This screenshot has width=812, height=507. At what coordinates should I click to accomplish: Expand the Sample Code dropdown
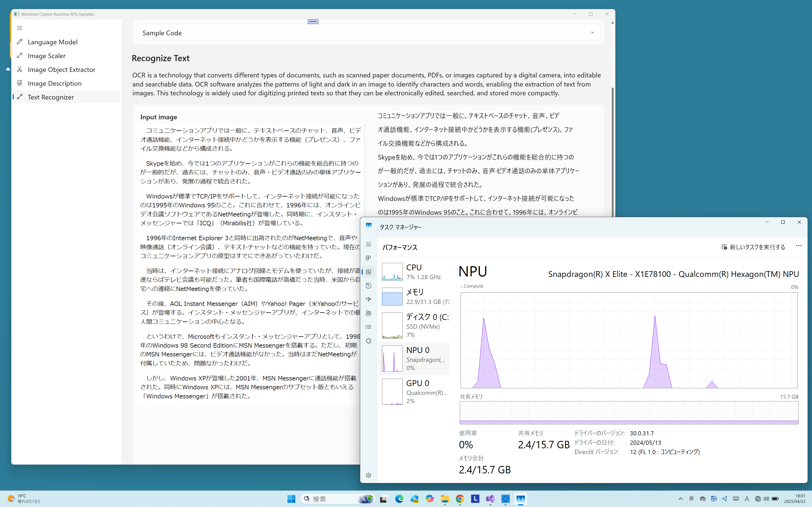point(592,33)
